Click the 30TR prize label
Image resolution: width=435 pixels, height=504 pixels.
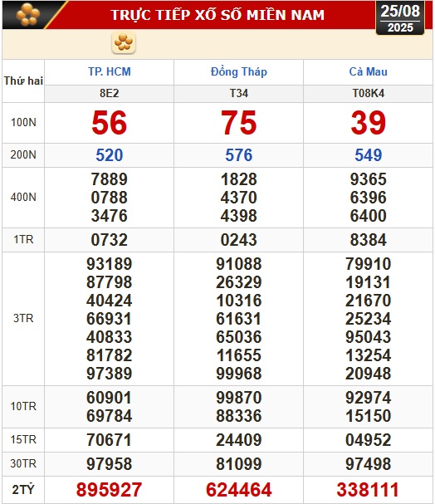click(x=23, y=464)
